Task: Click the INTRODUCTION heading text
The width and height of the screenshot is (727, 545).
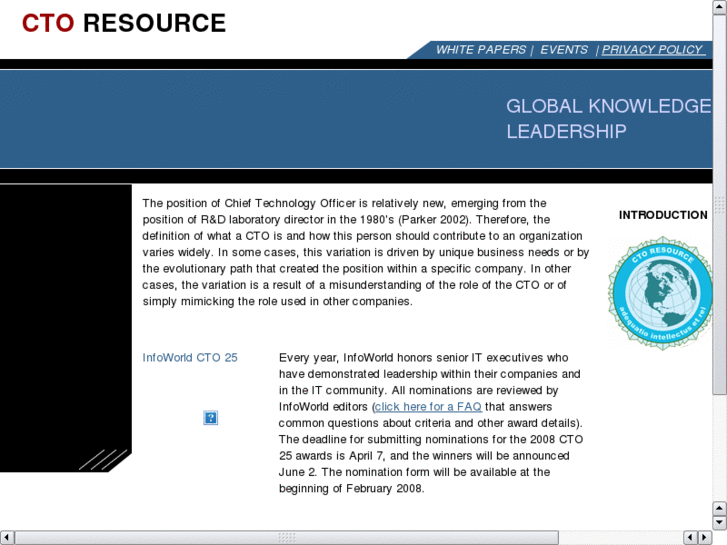Action: pyautogui.click(x=663, y=215)
